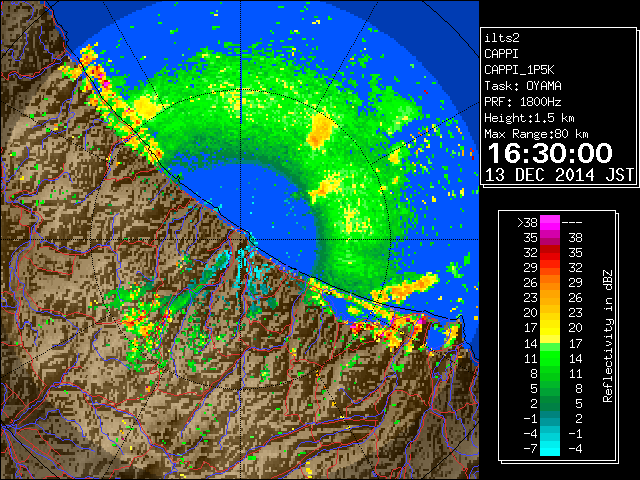Click the 'ilts2' product name text

502,38
